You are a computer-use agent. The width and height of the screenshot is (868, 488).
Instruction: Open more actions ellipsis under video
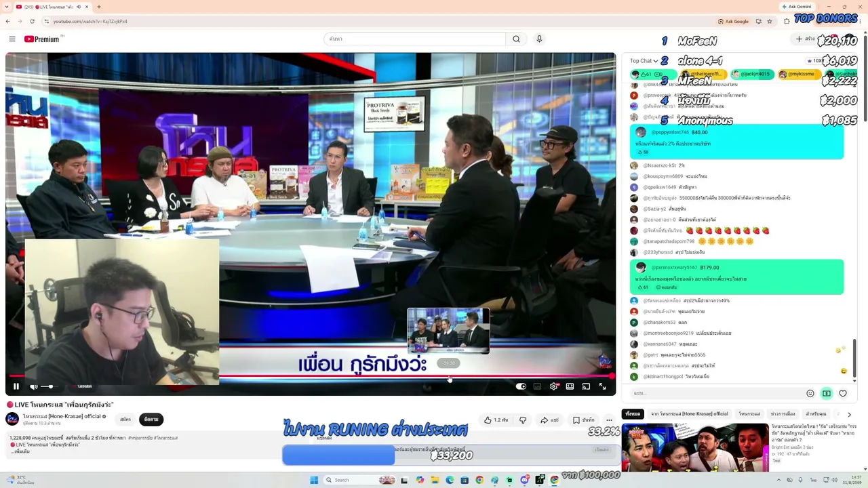click(x=609, y=420)
